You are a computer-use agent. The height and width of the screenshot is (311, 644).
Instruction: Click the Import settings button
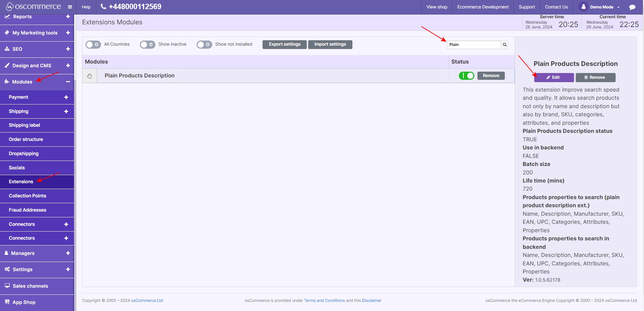coord(330,44)
